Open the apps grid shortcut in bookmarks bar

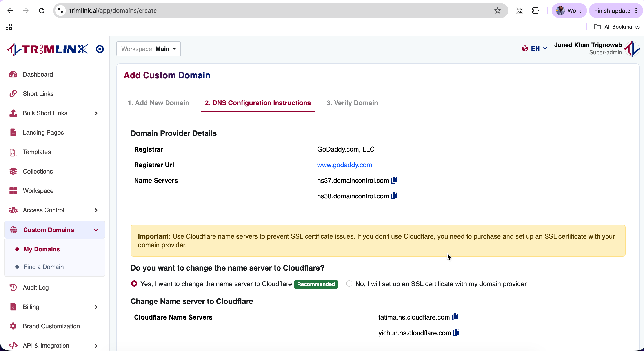tap(9, 27)
